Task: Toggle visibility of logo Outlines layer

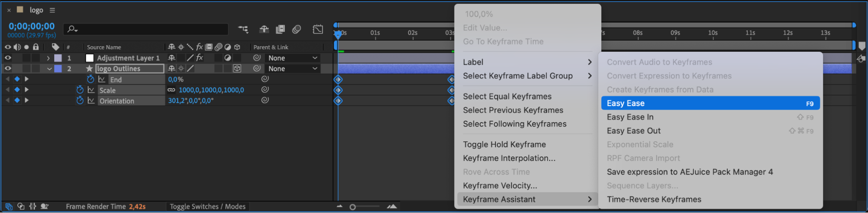Action: click(x=8, y=68)
